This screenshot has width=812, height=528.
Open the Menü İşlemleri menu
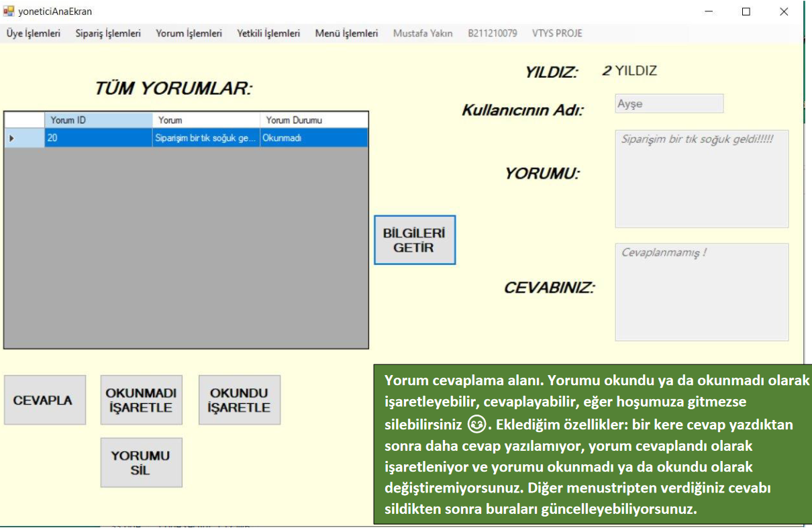(346, 33)
